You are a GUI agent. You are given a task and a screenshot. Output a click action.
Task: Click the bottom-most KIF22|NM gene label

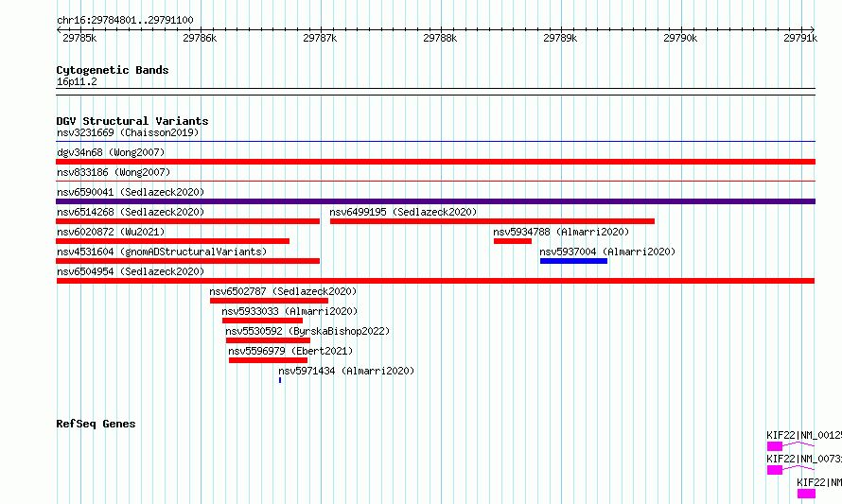819,482
